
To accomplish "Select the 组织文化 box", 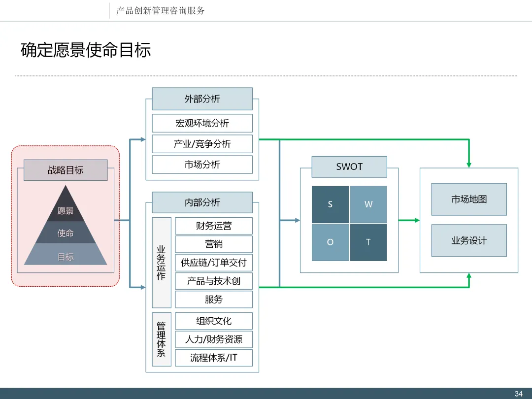I will [x=214, y=321].
